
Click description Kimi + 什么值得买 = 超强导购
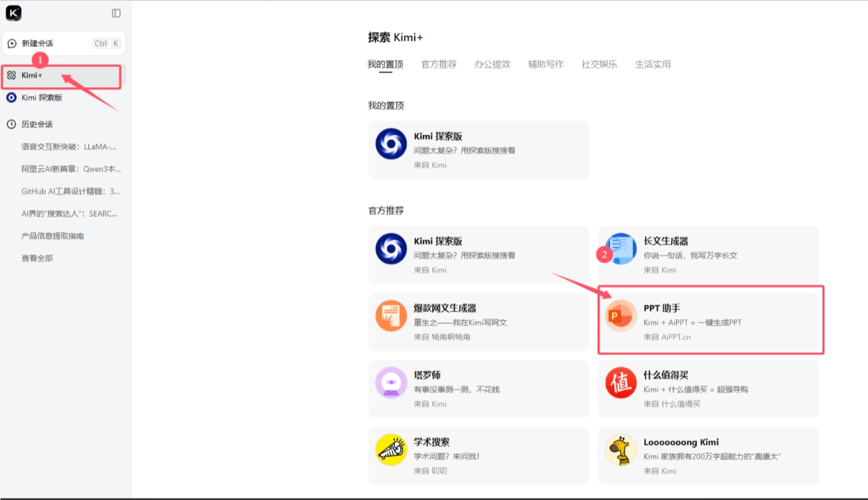[696, 390]
